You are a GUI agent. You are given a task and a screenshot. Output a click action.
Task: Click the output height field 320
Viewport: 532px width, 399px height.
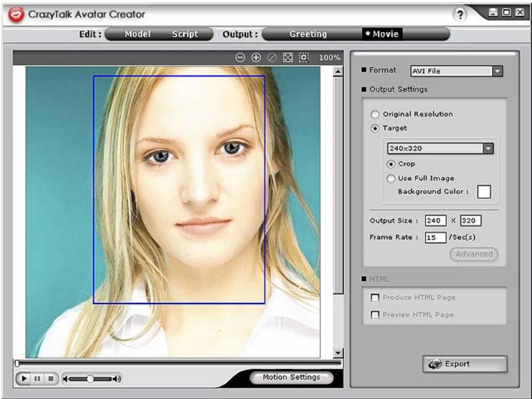pos(471,220)
